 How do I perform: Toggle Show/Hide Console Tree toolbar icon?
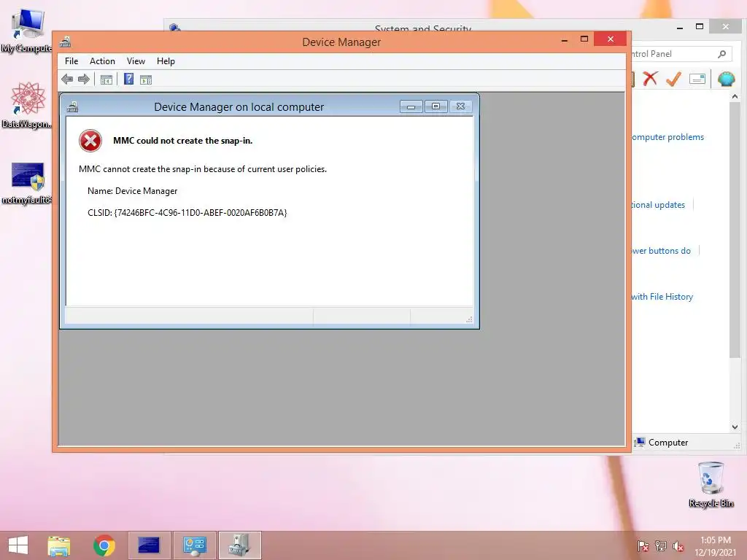pos(107,79)
